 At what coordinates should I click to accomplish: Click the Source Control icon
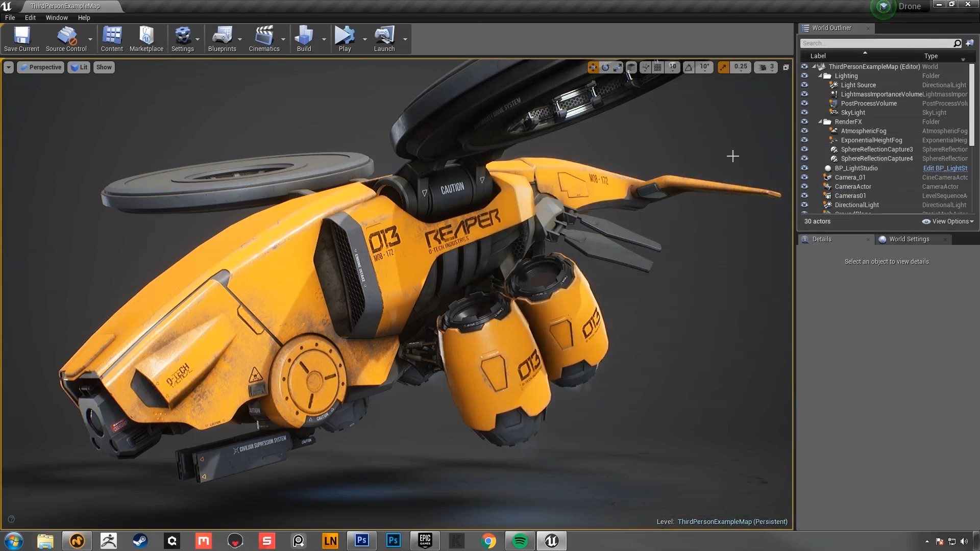coord(66,36)
